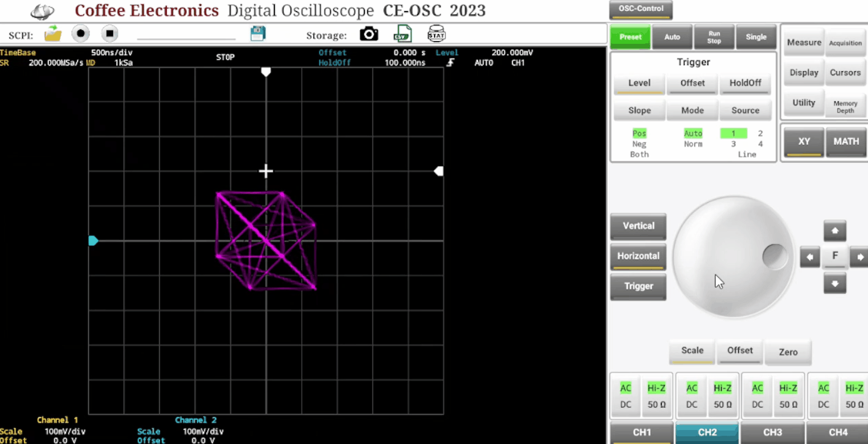Export data as CSV file
868x444 pixels.
tap(402, 33)
